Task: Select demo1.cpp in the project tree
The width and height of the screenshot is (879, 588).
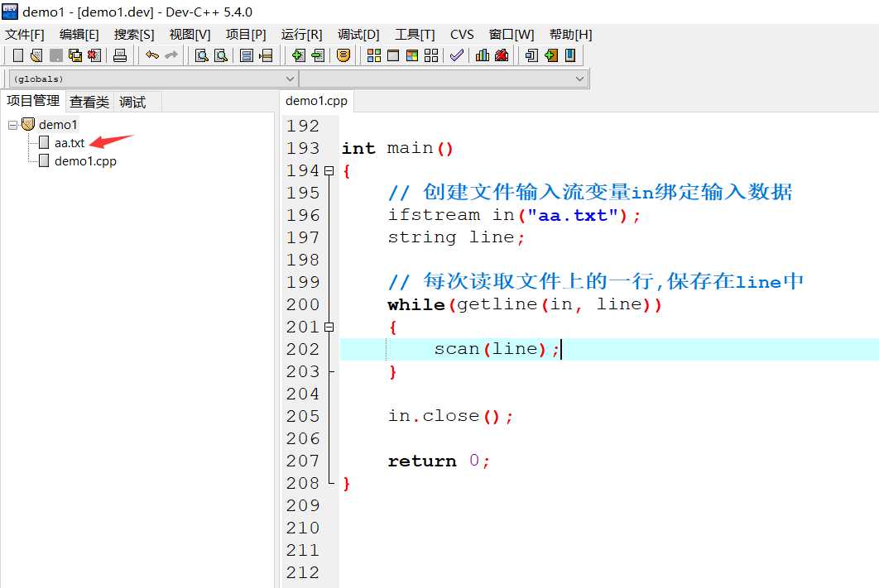Action: pos(85,162)
